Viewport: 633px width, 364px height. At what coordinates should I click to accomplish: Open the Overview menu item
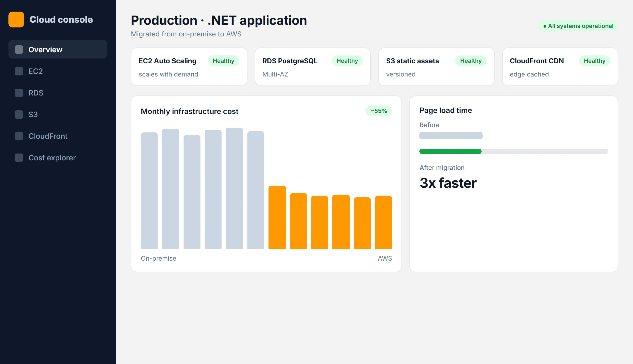coord(58,49)
